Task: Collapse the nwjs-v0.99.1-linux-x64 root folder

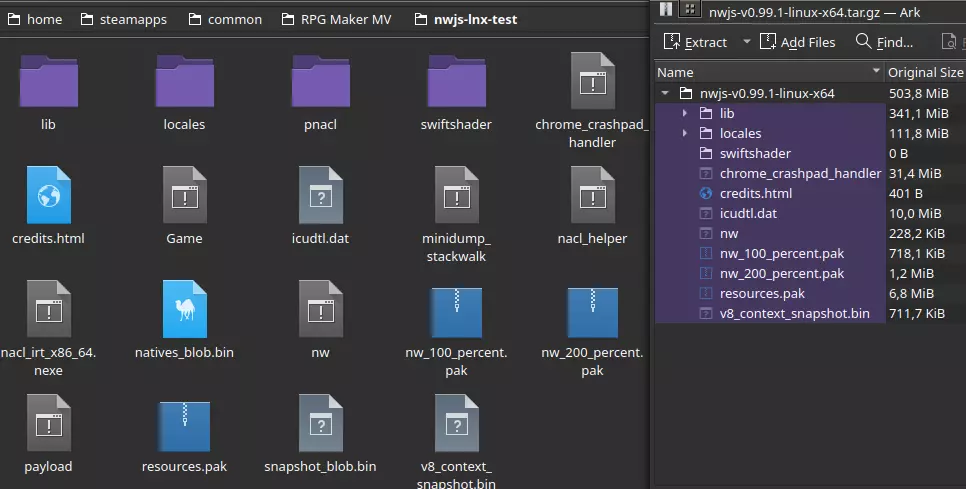Action: click(665, 93)
